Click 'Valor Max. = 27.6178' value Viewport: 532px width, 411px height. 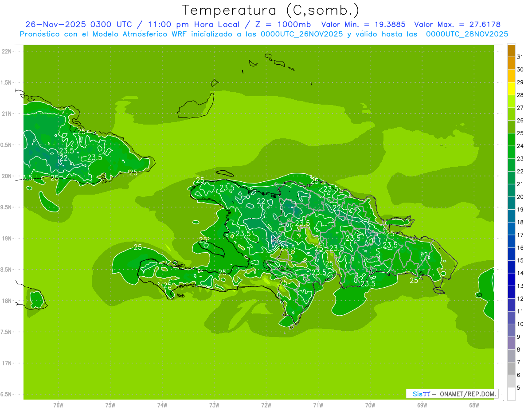point(457,24)
